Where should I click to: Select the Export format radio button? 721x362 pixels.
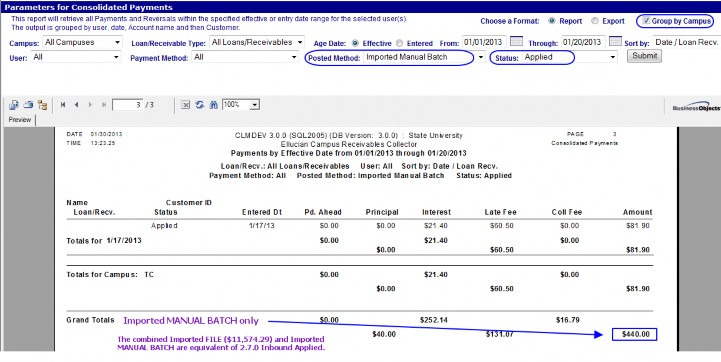point(595,21)
